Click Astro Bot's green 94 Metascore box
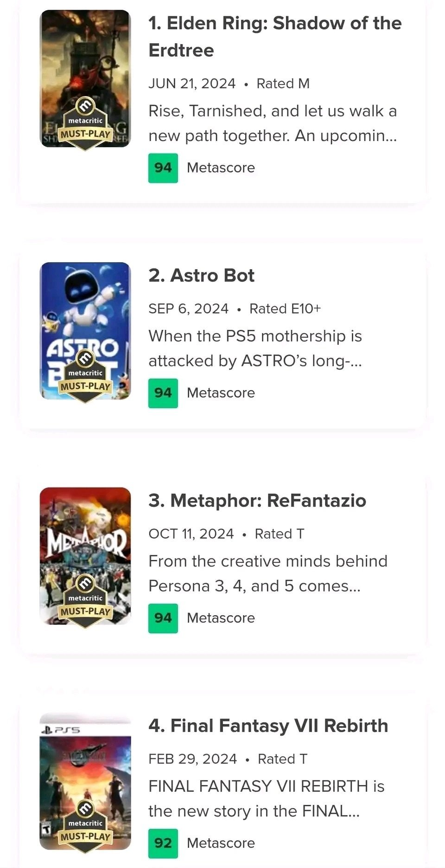Viewport: 445px width, 868px height. (163, 393)
